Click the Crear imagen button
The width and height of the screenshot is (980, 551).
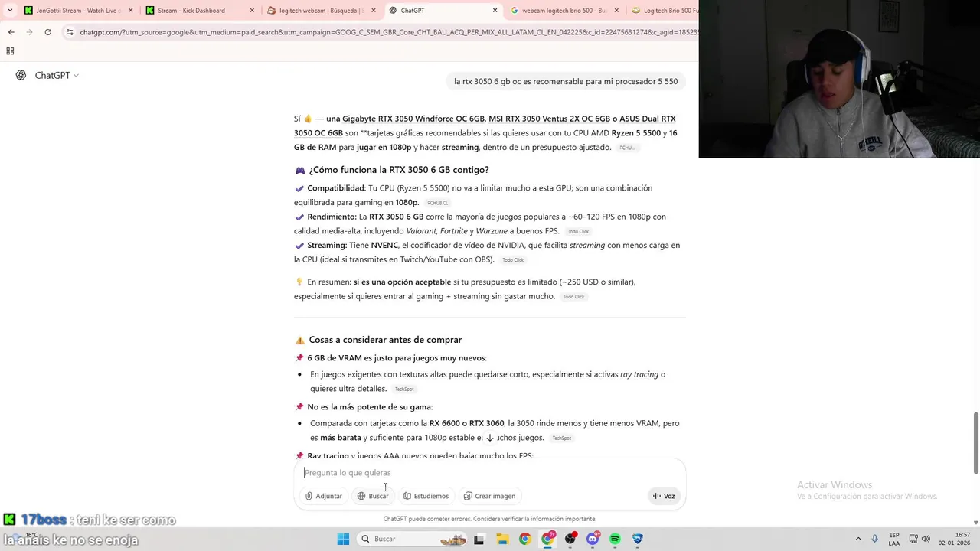489,496
